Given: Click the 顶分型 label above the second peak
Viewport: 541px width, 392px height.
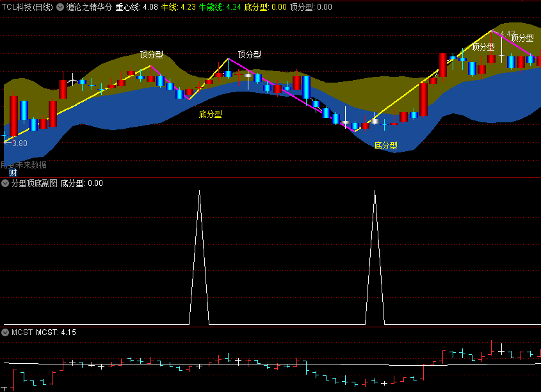Looking at the screenshot, I should point(250,54).
